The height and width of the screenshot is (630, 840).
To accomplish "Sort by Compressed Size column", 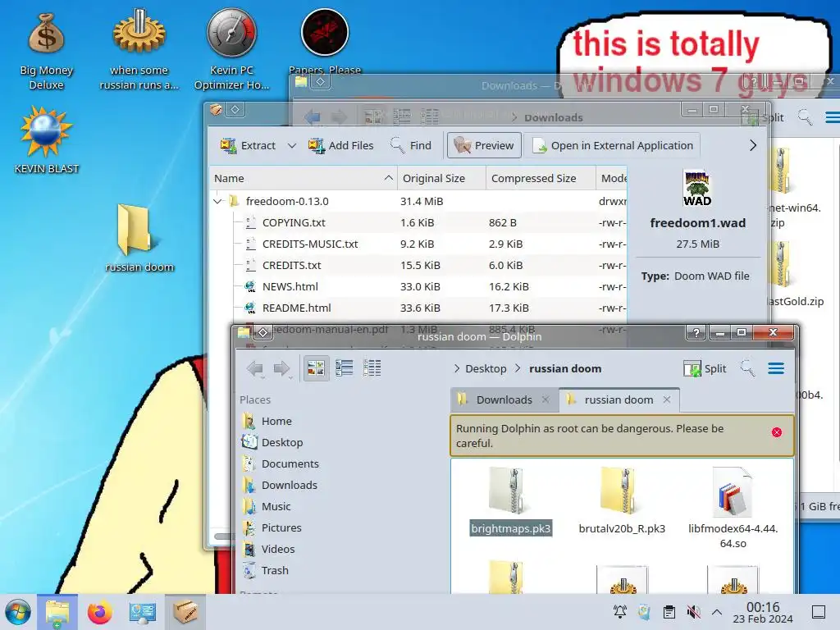I will [541, 178].
